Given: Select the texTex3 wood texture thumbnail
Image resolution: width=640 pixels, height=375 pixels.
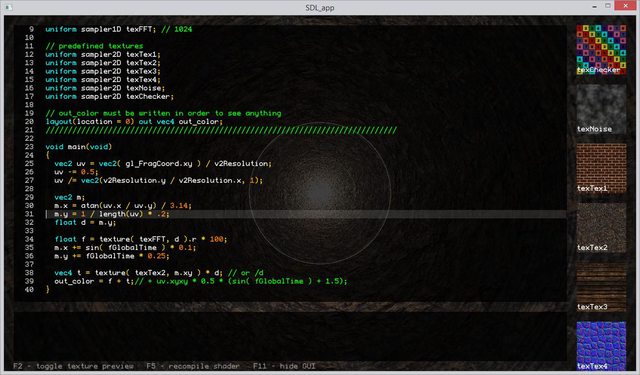Looking at the screenshot, I should 601,287.
